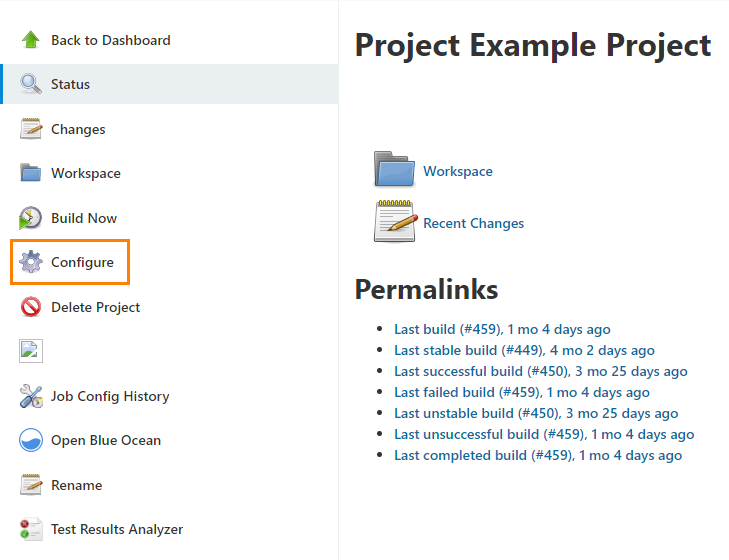Open Last unsuccessful build (#459) permalink

coord(544,434)
